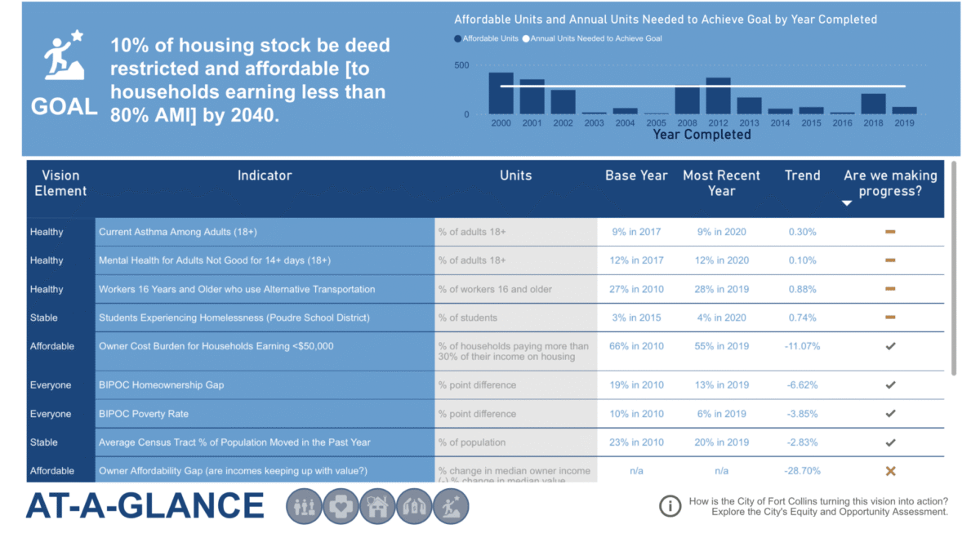Click the 2012 bar in the chart
This screenshot has height=551, width=980.
point(718,96)
